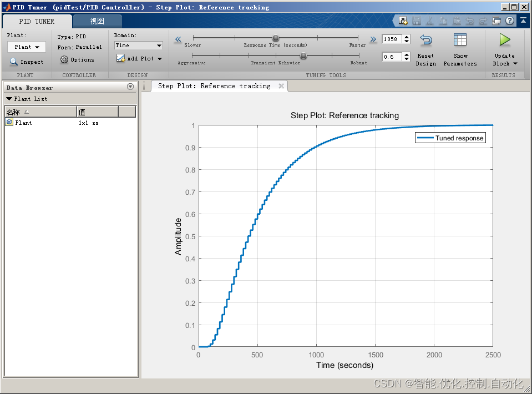Decrease response time with stepper down arrow

[x=407, y=42]
